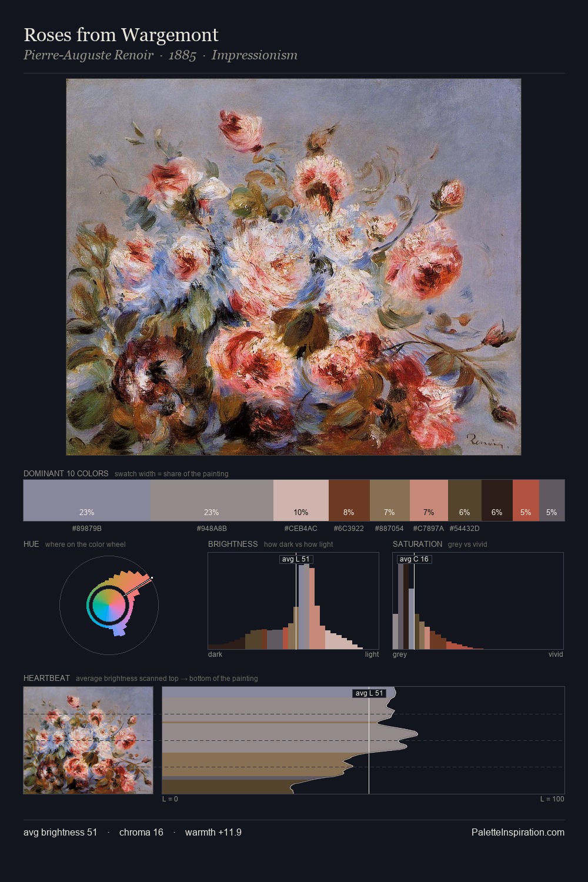Click the #89879B swatch showing 23%

[x=87, y=500]
